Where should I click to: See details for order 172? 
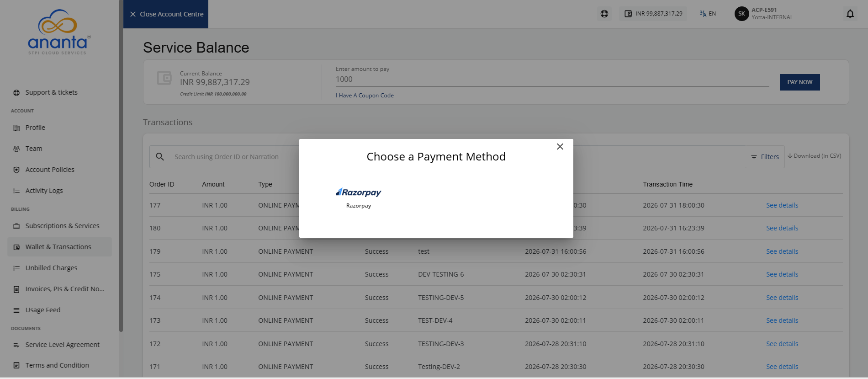(x=782, y=344)
